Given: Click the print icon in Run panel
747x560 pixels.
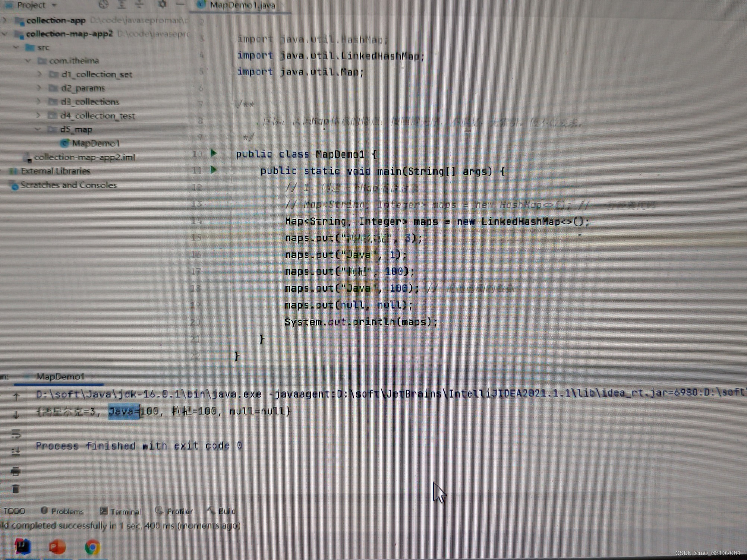Looking at the screenshot, I should point(15,471).
